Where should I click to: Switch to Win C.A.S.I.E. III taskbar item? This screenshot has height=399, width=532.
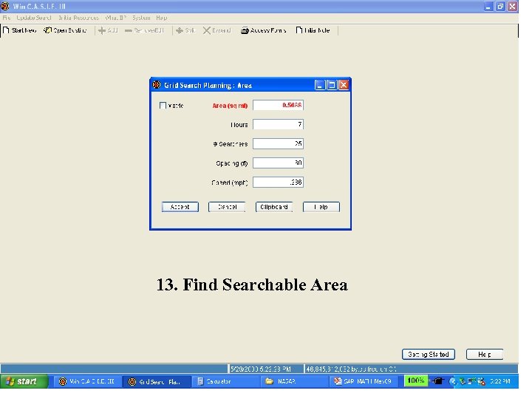coord(87,382)
